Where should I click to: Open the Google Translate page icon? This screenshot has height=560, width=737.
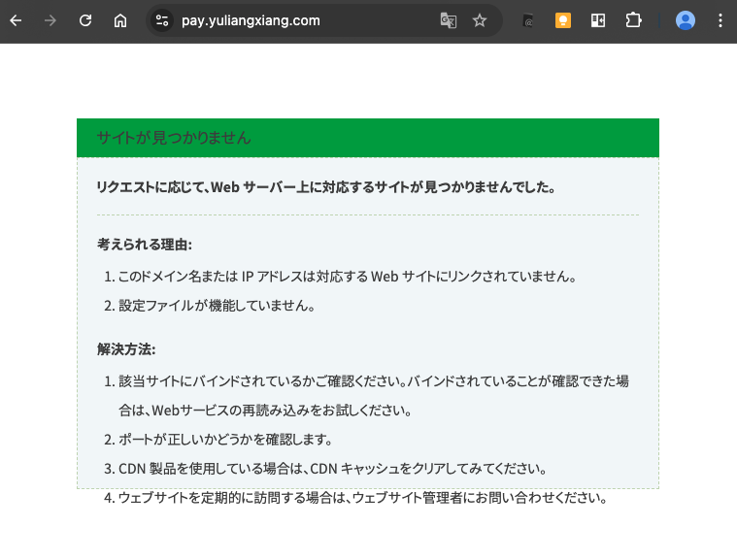tap(448, 20)
